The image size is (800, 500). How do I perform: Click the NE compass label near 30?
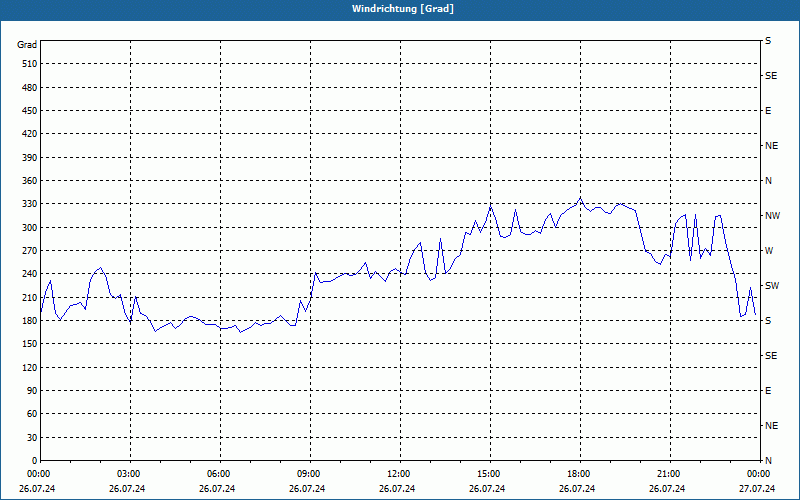771,426
